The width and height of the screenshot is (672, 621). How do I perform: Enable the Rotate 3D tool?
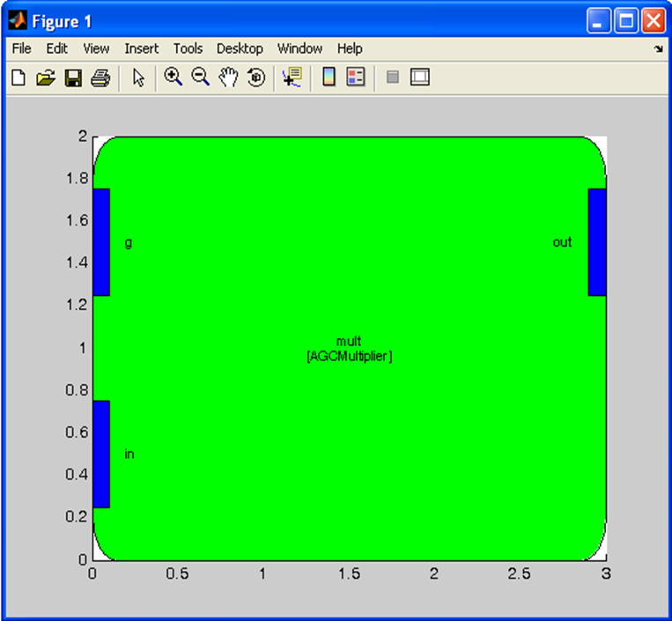point(256,78)
